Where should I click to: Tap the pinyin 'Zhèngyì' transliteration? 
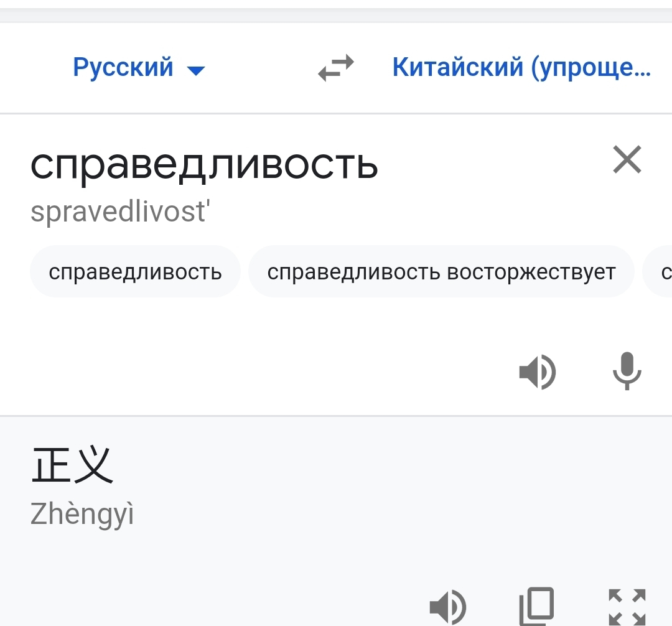pos(82,514)
